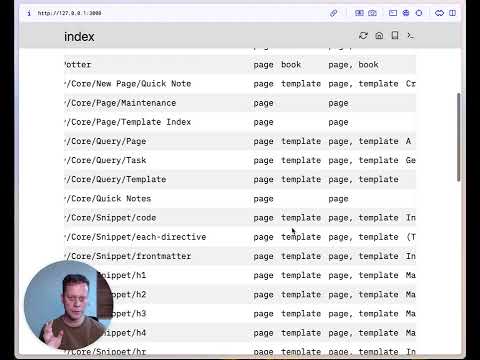Click 'template' tag in the Snippet/h3 row
Image resolution: width=480 pixels, height=360 pixels.
(301, 314)
